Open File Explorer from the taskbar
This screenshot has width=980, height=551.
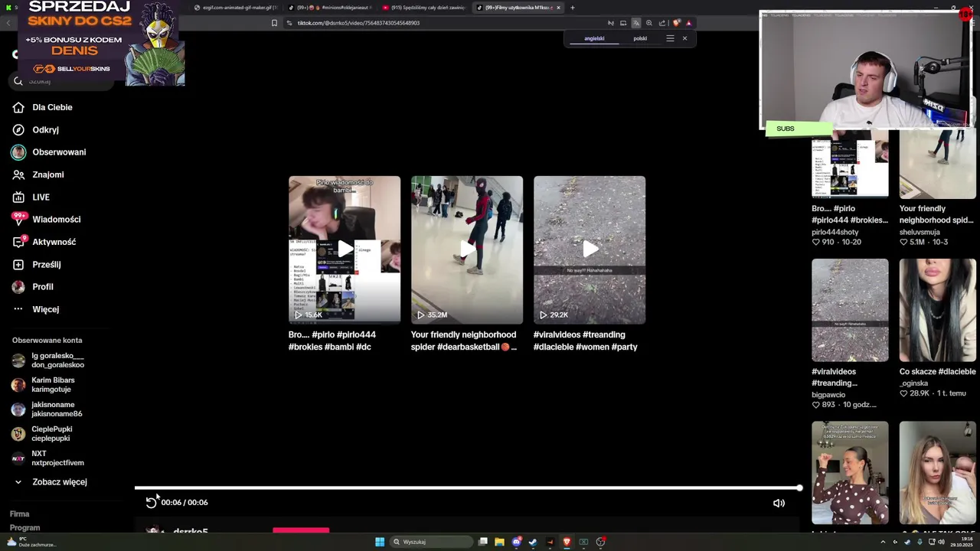(499, 542)
